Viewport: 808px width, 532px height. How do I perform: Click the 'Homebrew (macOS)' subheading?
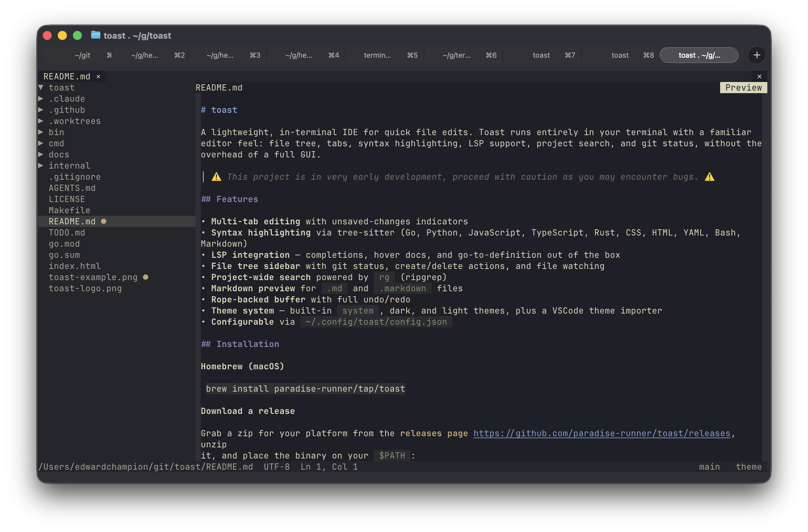(242, 367)
